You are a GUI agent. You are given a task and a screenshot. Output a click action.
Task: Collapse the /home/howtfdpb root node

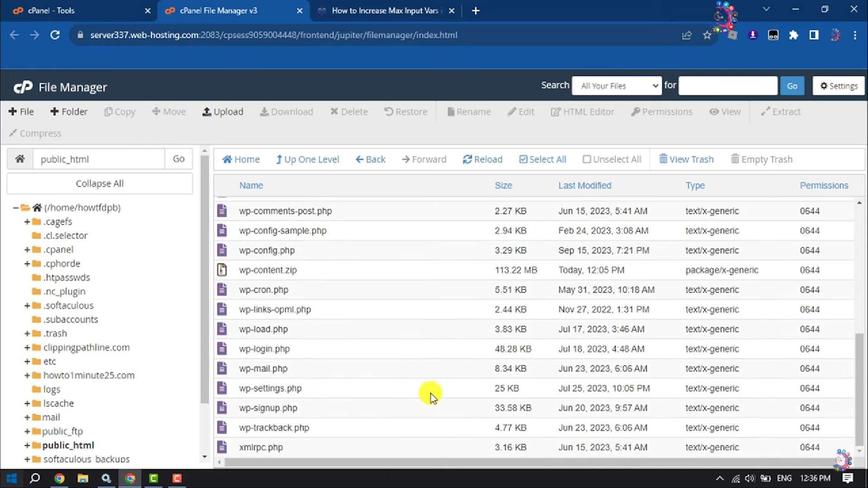coord(16,208)
